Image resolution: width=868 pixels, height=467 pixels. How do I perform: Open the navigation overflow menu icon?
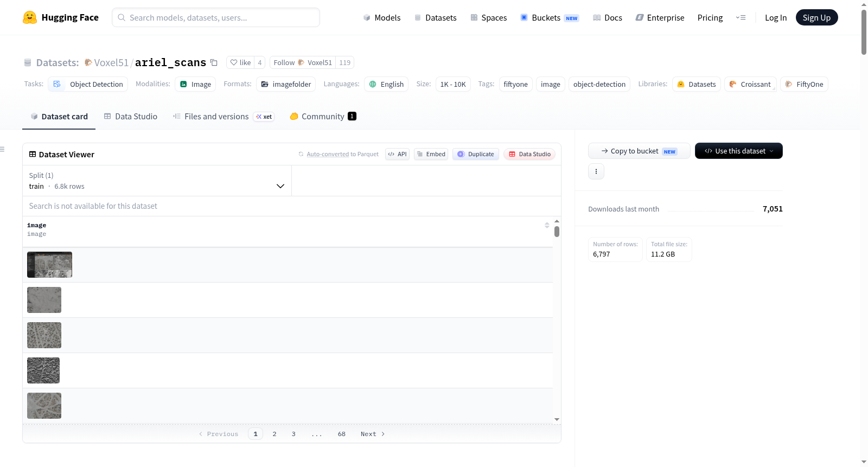[x=741, y=17]
